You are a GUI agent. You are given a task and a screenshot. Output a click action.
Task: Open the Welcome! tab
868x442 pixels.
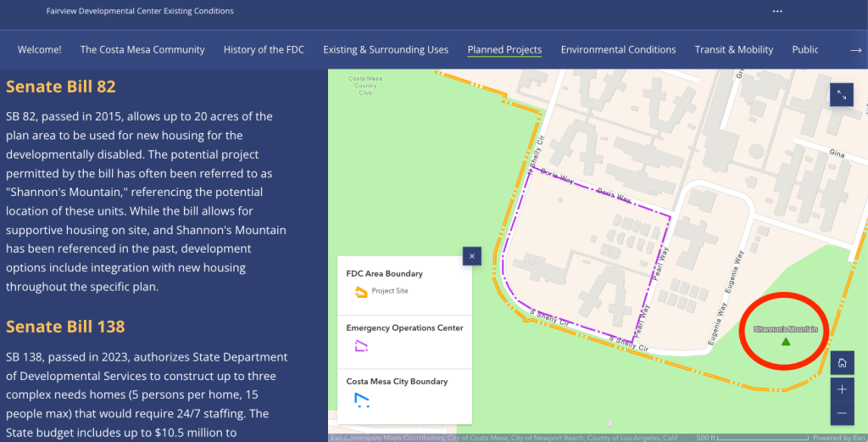point(40,49)
